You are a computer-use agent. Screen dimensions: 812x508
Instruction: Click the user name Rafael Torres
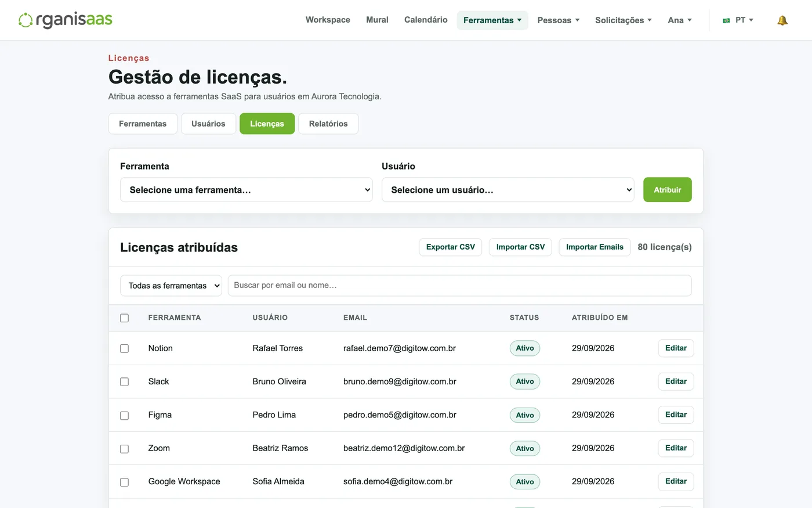tap(278, 348)
